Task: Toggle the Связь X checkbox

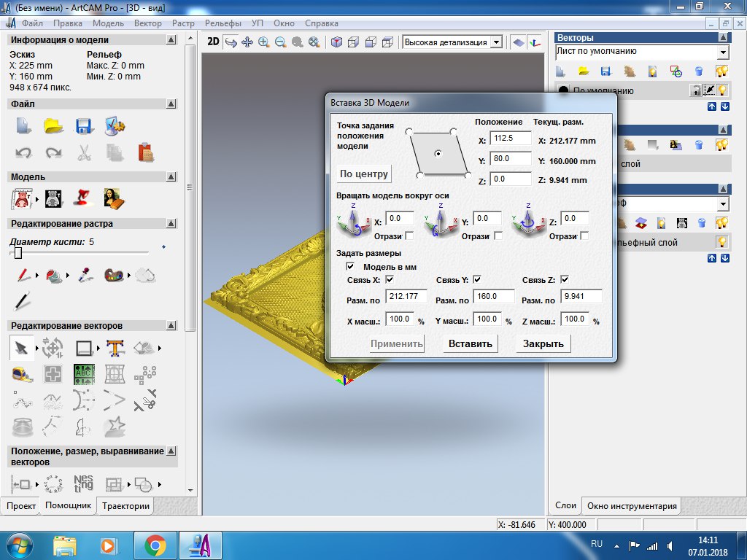Action: coord(390,279)
